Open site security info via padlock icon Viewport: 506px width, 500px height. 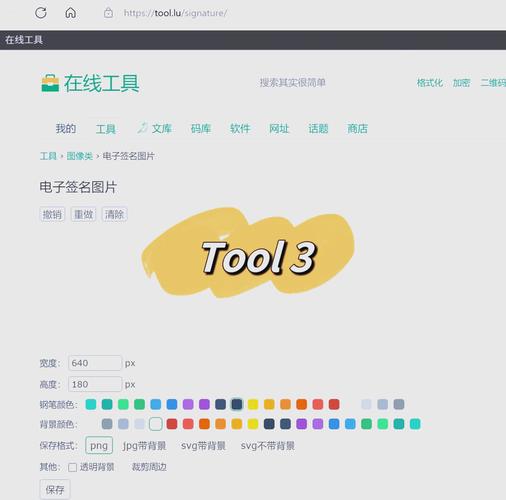[108, 13]
